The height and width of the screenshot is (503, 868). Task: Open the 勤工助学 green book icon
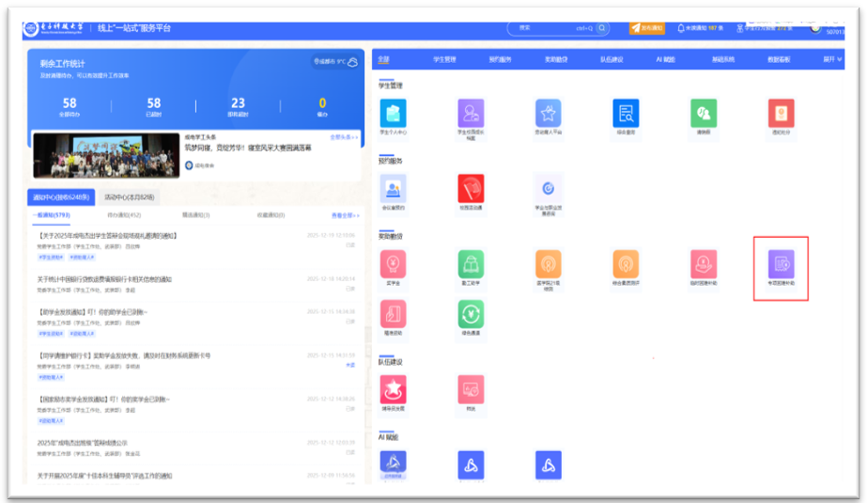point(471,265)
